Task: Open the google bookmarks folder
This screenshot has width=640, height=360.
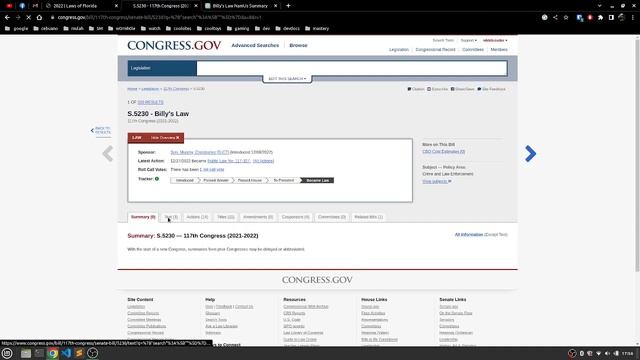Action: 16,29
